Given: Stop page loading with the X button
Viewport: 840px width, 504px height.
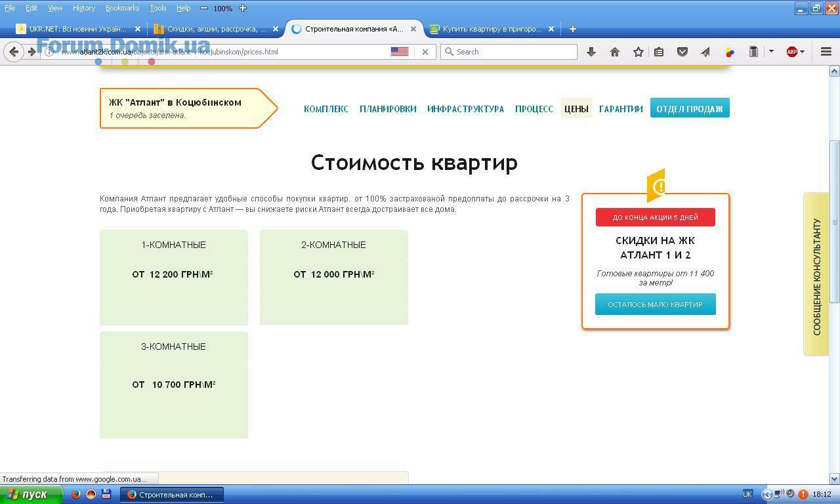Looking at the screenshot, I should coord(425,52).
